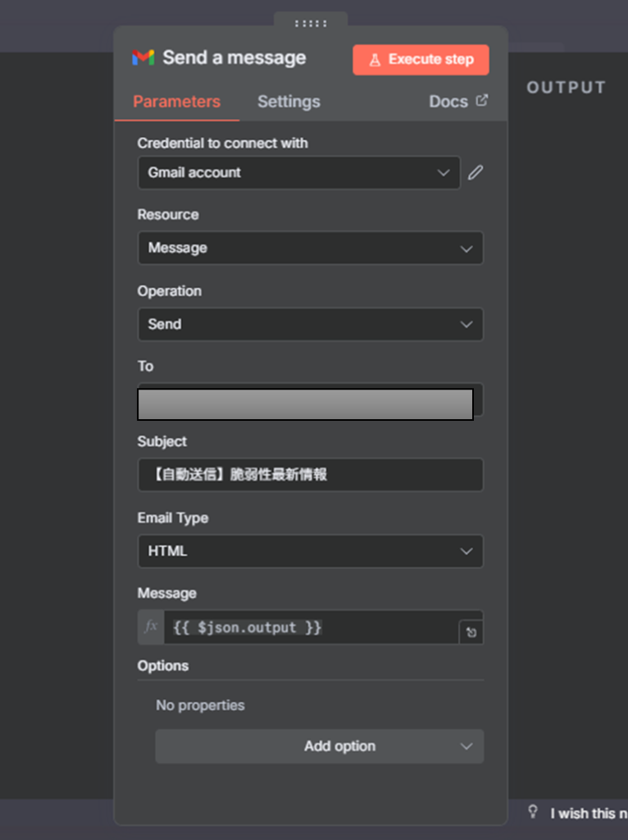Click the "Send a message" node title
This screenshot has height=840, width=628.
(x=234, y=58)
